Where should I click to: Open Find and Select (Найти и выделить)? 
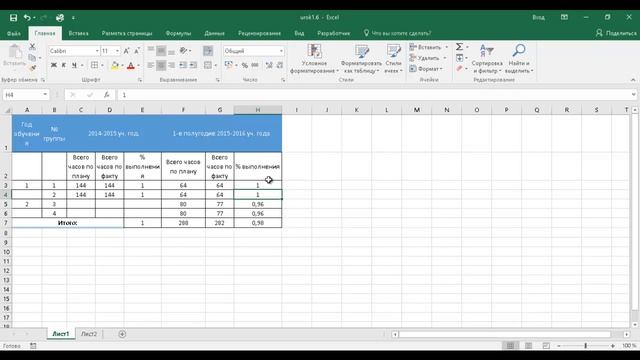[x=518, y=59]
